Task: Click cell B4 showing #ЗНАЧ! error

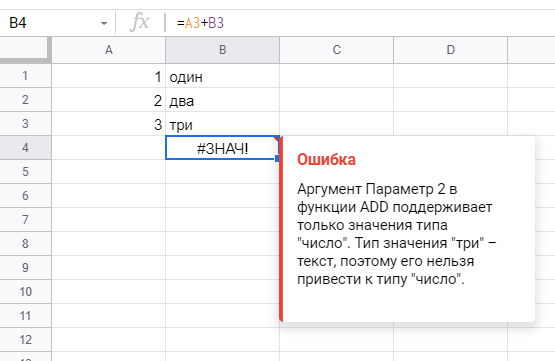Action: click(222, 148)
